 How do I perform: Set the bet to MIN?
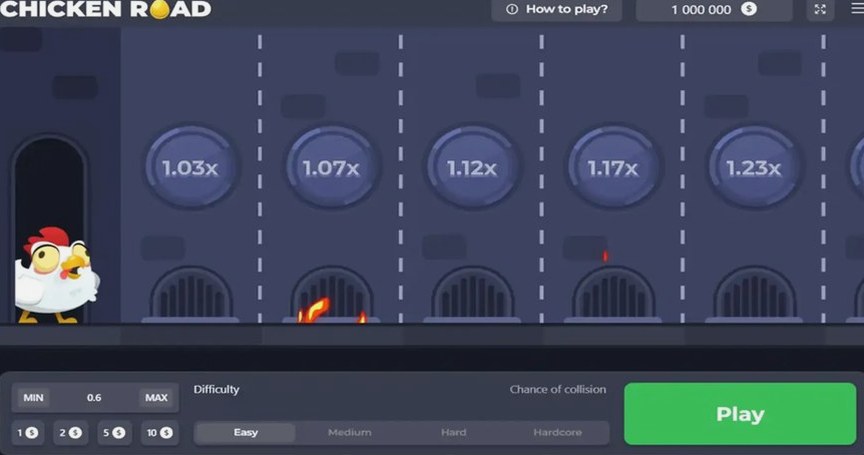(33, 398)
